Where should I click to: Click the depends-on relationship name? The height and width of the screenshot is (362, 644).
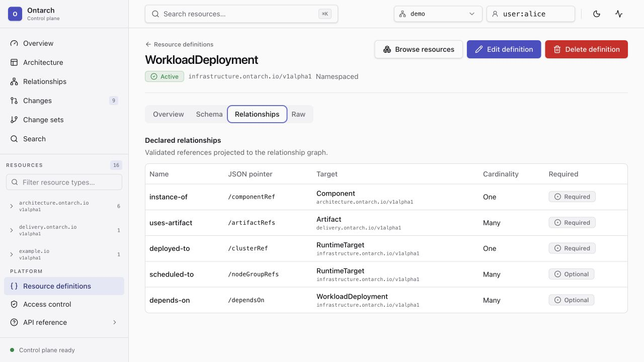pyautogui.click(x=170, y=300)
